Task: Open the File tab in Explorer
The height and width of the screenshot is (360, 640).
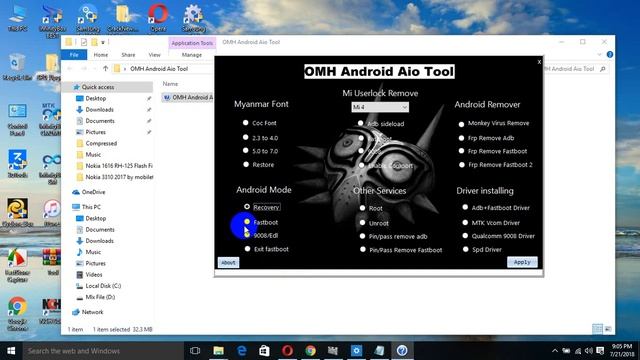Action: (x=74, y=55)
